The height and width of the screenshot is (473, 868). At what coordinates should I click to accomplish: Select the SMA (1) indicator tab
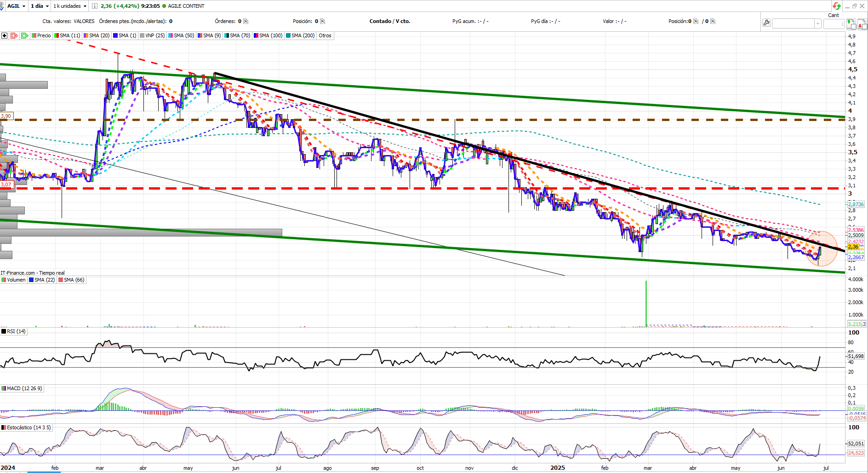click(x=125, y=35)
